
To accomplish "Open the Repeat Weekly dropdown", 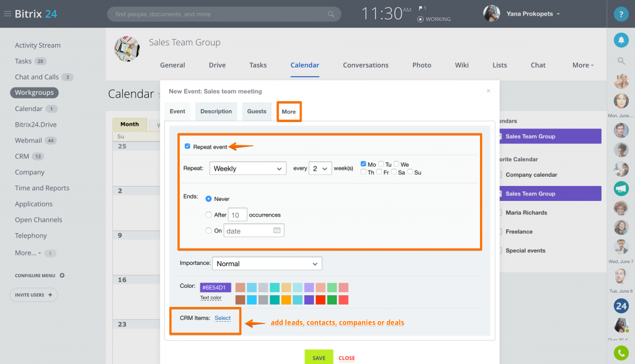I will tap(248, 168).
